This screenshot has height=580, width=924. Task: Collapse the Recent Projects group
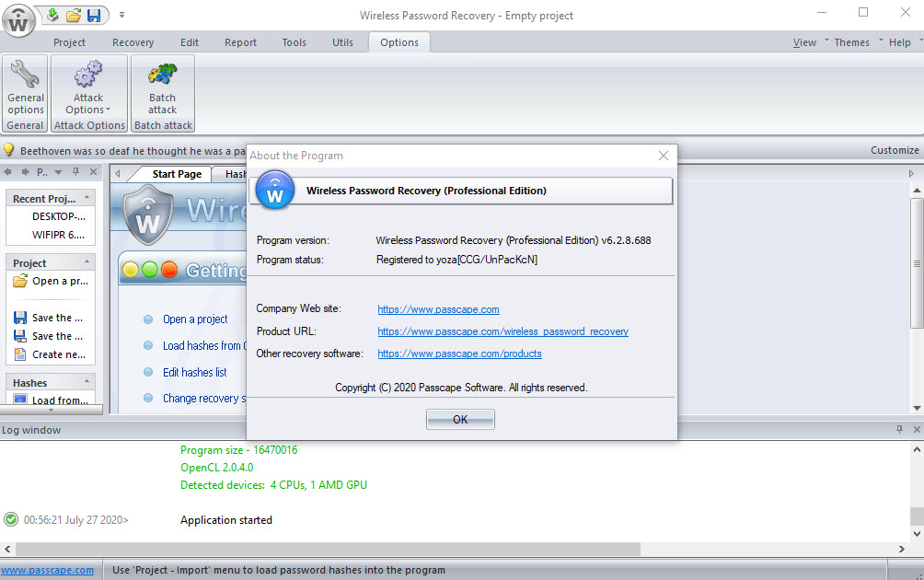tap(87, 197)
